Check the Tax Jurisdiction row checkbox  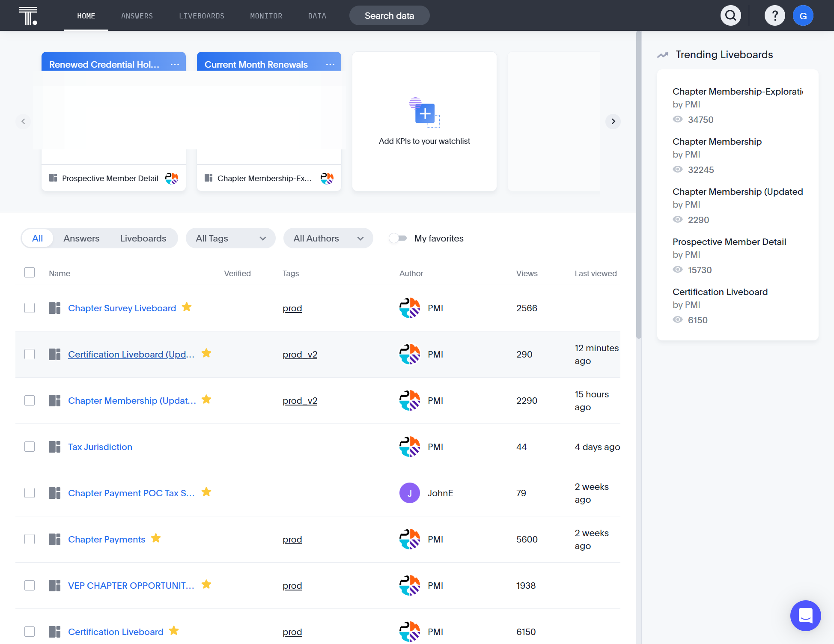30,447
